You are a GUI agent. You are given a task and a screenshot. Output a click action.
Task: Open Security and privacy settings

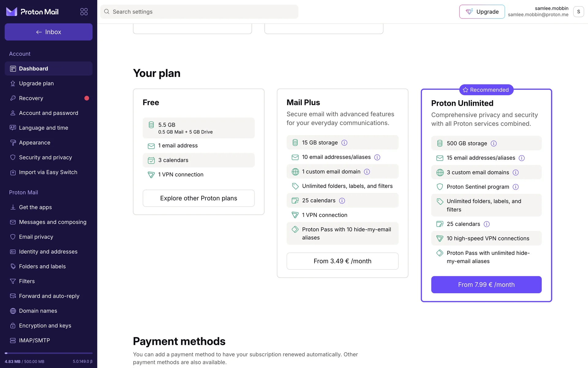pyautogui.click(x=45, y=157)
